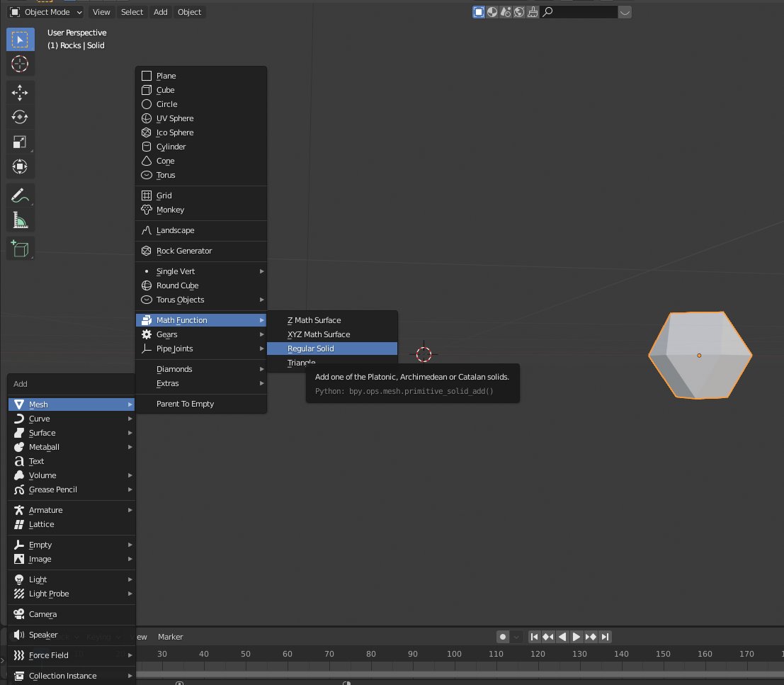The height and width of the screenshot is (685, 784).
Task: Add a Camera object
Action: point(72,614)
